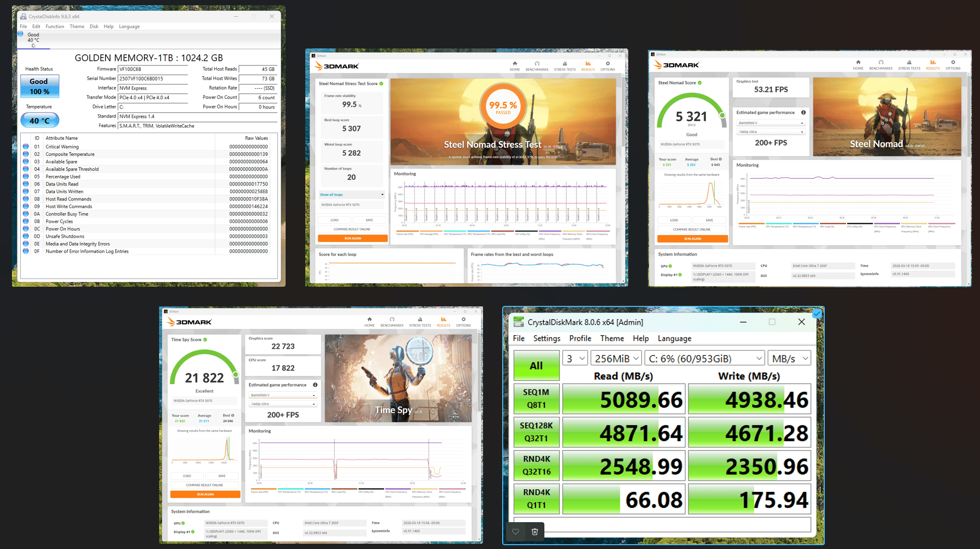Open the MB/s unit dropdown

789,358
